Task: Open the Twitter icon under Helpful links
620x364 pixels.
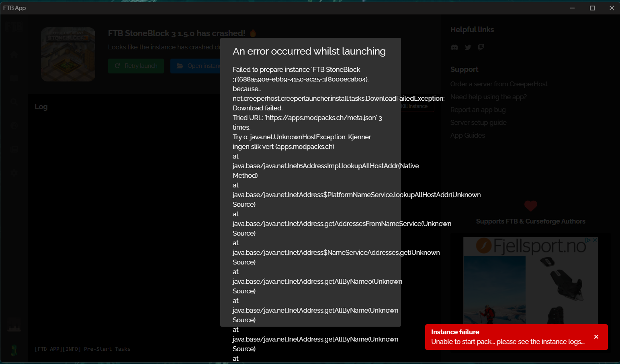Action: coord(468,47)
